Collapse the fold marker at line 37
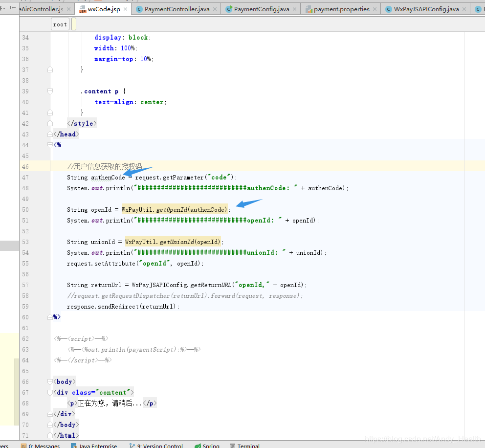This screenshot has height=448, width=485. 50,70
